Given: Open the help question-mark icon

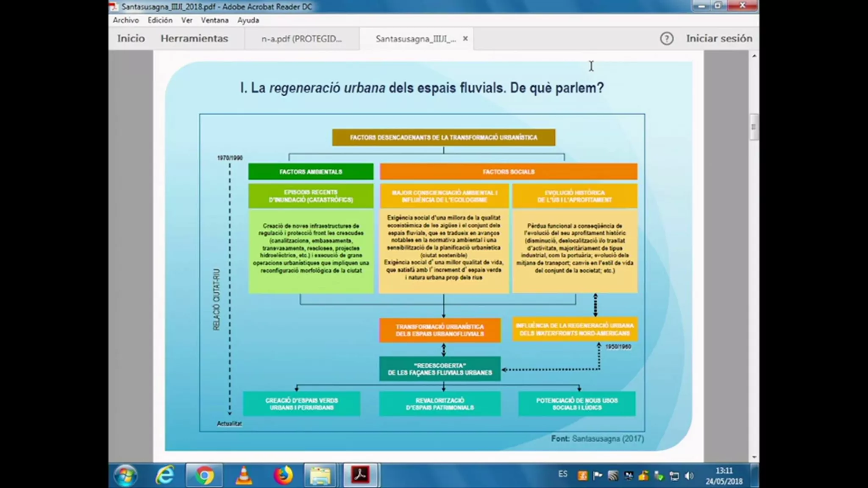Looking at the screenshot, I should [x=667, y=39].
